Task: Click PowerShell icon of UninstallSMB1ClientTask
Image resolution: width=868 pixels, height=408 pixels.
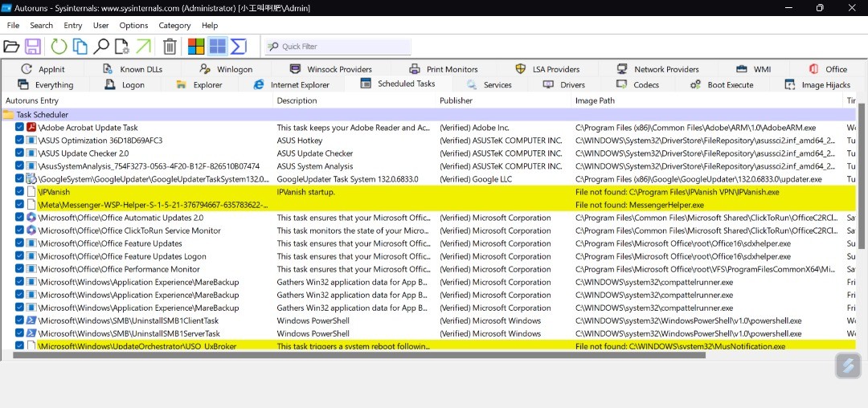Action: pos(31,320)
